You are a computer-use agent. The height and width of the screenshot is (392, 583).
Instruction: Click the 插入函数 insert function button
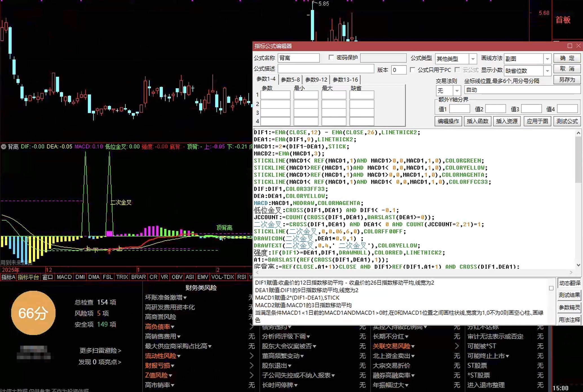pos(478,121)
